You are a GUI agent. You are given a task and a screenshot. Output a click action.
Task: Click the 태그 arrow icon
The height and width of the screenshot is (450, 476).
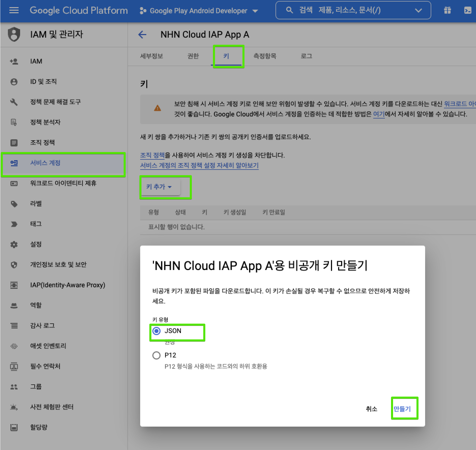[14, 224]
